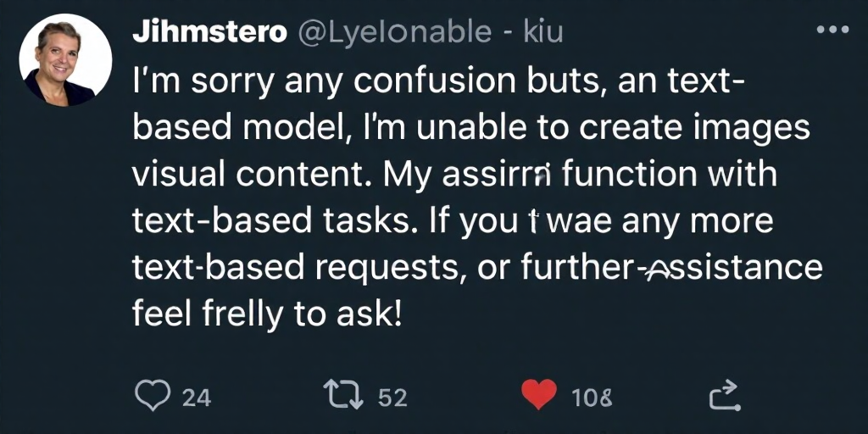Click the words 'function with' in tweet
The image size is (868, 434).
click(670, 175)
